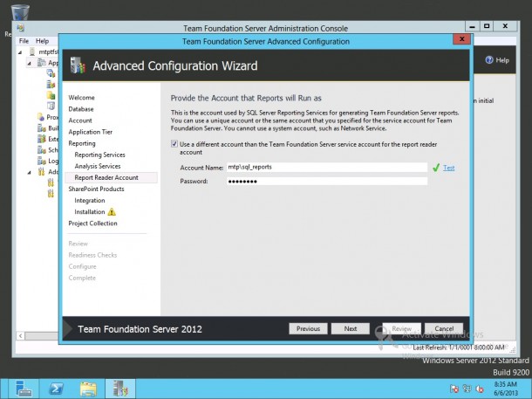This screenshot has height=399, width=532.
Task: Close the Advanced Configuration wizard window
Action: tap(461, 39)
